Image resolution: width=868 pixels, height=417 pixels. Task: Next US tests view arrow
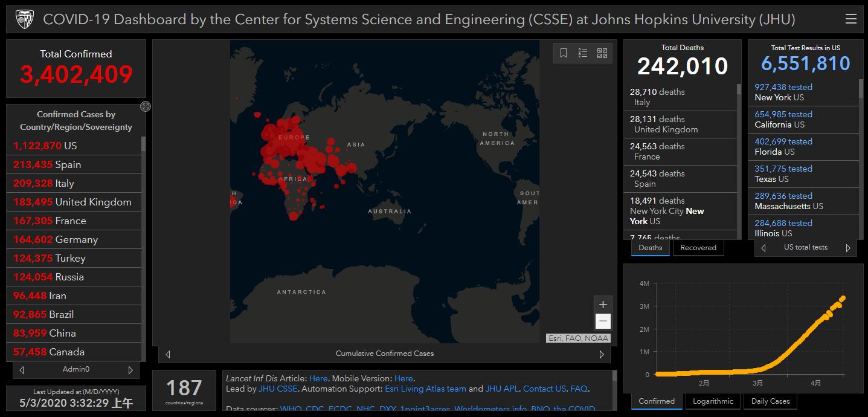[848, 248]
